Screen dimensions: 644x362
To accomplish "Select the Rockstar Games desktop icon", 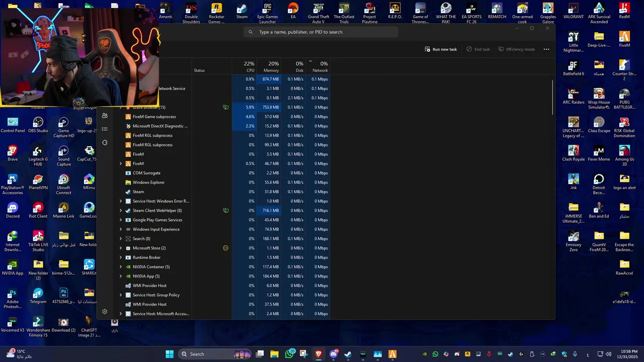I will click(216, 13).
